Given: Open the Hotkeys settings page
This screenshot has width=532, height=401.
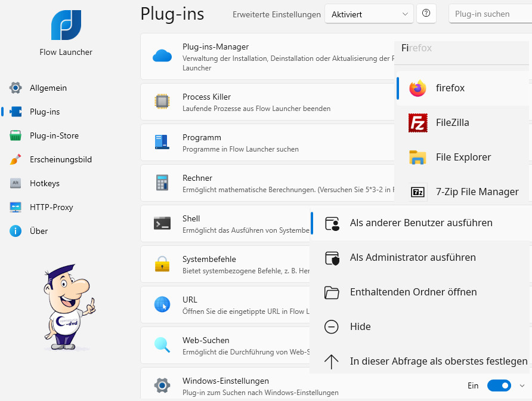Looking at the screenshot, I should click(44, 183).
